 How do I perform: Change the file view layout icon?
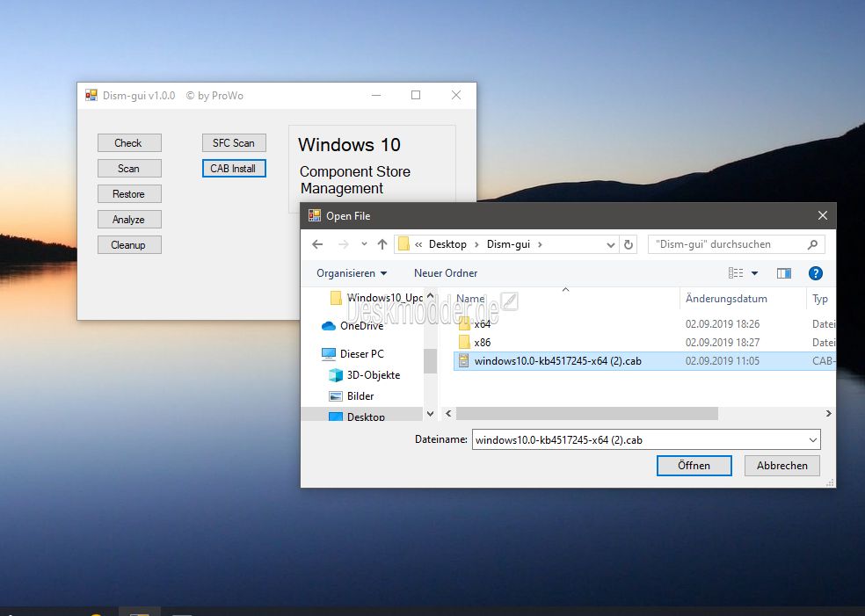click(x=736, y=273)
